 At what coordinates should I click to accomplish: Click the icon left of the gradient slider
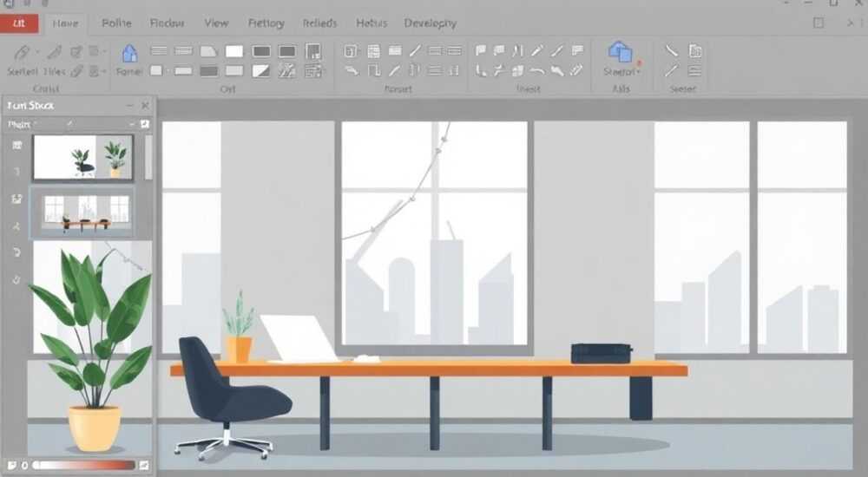click(x=11, y=466)
